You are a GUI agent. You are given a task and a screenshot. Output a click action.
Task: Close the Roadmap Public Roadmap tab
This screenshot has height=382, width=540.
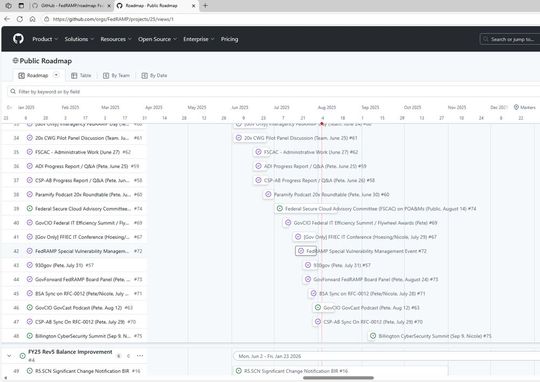click(194, 6)
